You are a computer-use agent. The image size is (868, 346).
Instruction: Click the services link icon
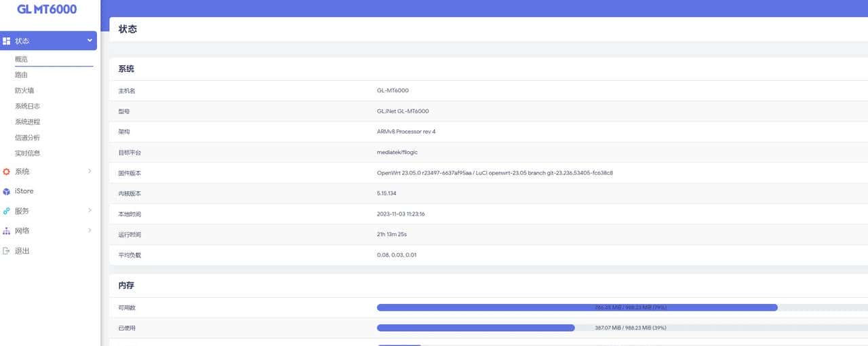tap(7, 211)
